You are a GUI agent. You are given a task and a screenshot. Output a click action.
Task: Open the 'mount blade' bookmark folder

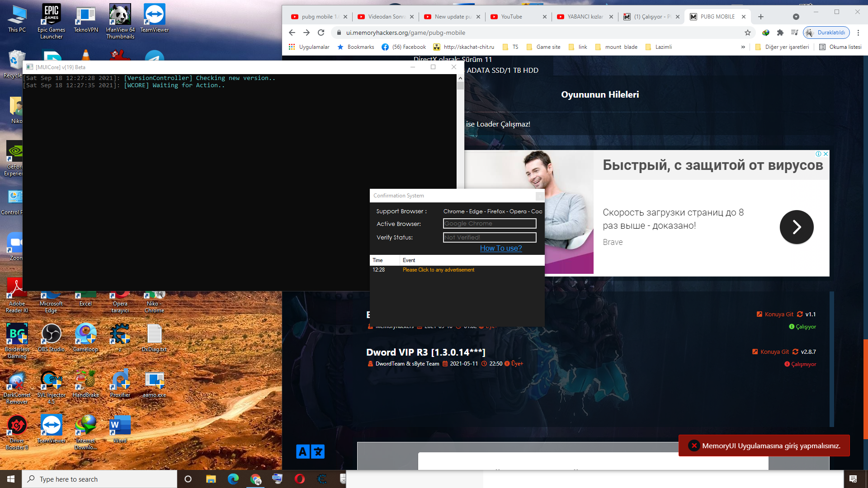tap(616, 47)
